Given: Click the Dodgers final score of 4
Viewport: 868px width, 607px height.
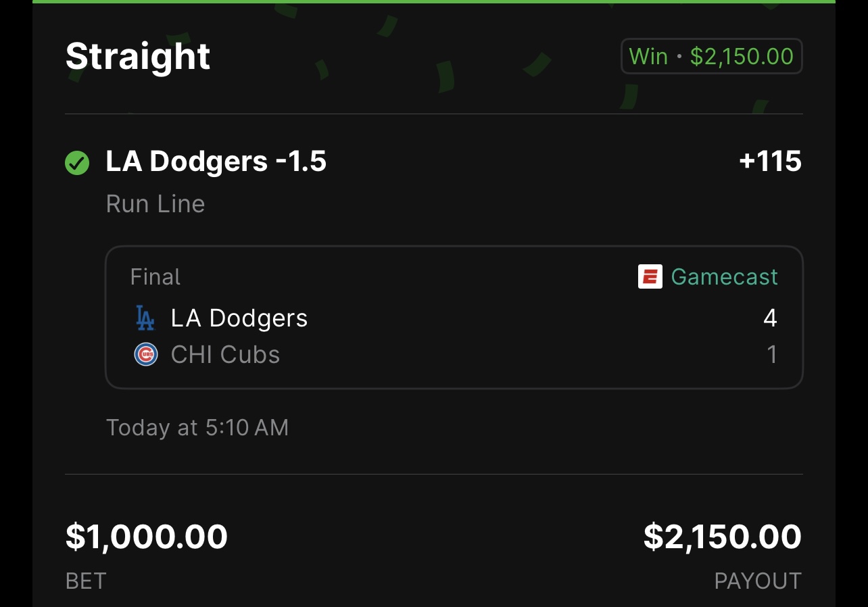Looking at the screenshot, I should tap(770, 318).
